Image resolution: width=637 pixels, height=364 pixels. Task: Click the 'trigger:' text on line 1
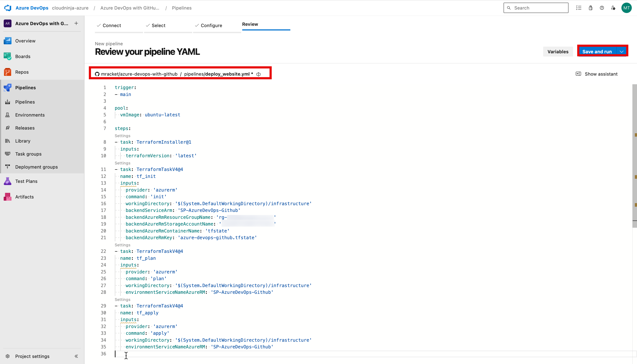(x=125, y=88)
